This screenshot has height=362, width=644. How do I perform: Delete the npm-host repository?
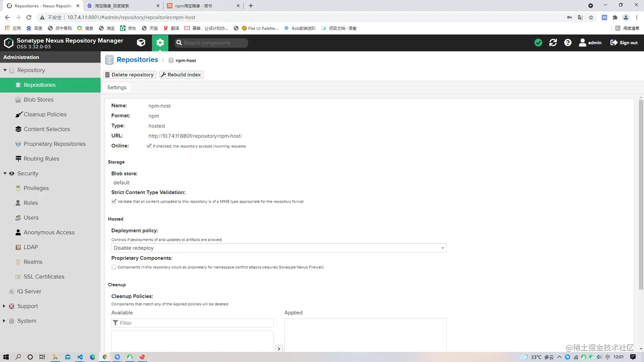coord(130,74)
